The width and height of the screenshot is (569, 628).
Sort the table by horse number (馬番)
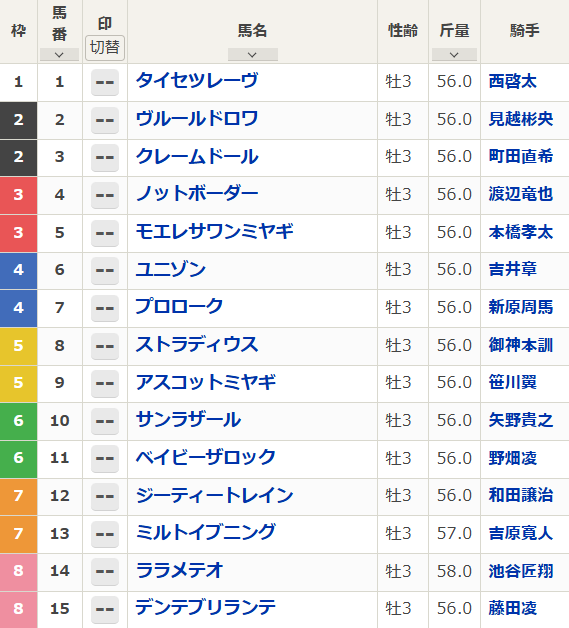[x=59, y=54]
